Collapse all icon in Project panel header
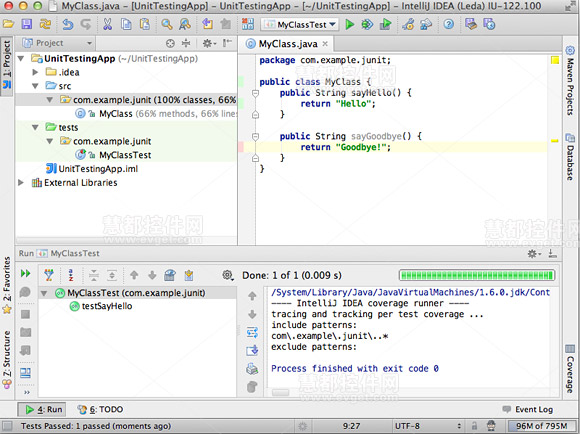The height and width of the screenshot is (434, 580). click(x=186, y=43)
